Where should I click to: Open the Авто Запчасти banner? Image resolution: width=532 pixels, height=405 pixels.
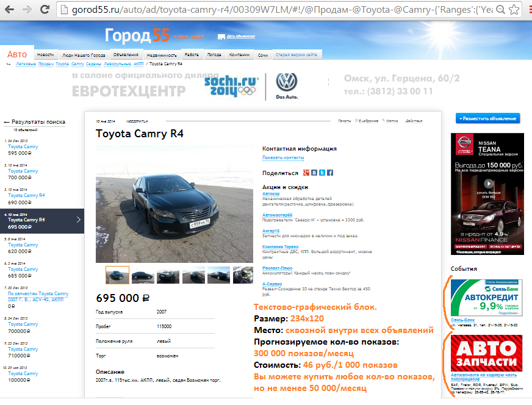click(x=486, y=353)
